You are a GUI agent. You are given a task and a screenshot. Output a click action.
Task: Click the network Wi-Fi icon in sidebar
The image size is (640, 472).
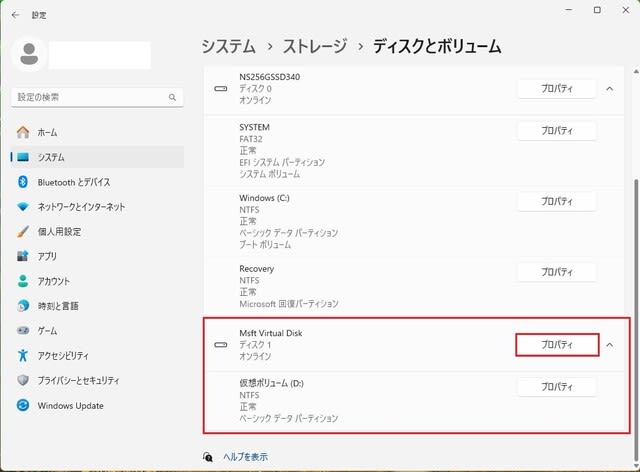tap(23, 207)
